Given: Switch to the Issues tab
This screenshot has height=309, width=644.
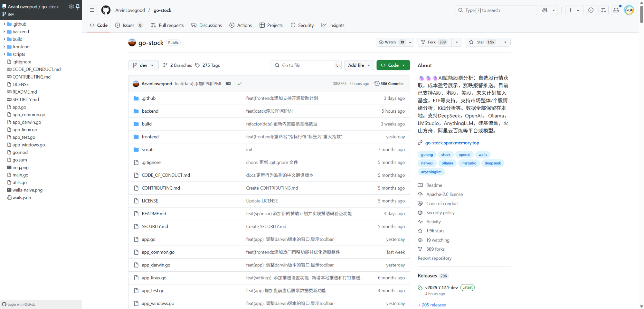Looking at the screenshot, I should point(128,25).
